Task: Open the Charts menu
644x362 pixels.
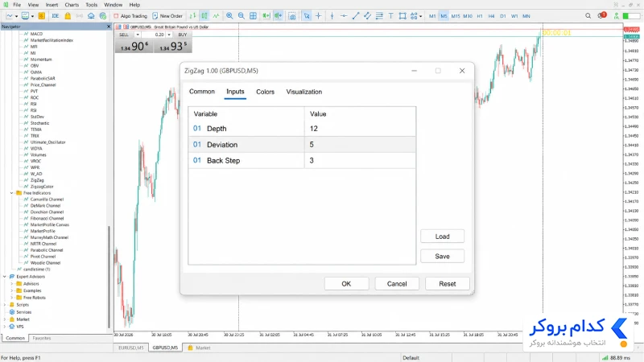Action: [x=72, y=5]
